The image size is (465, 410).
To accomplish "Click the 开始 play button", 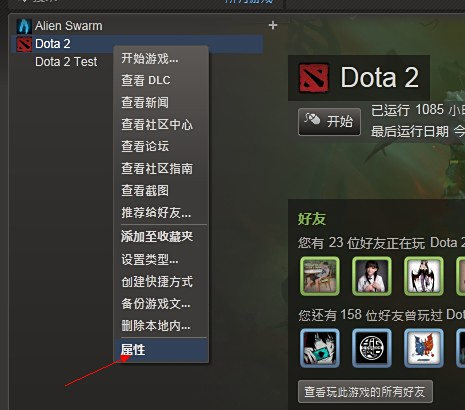I will 329,122.
